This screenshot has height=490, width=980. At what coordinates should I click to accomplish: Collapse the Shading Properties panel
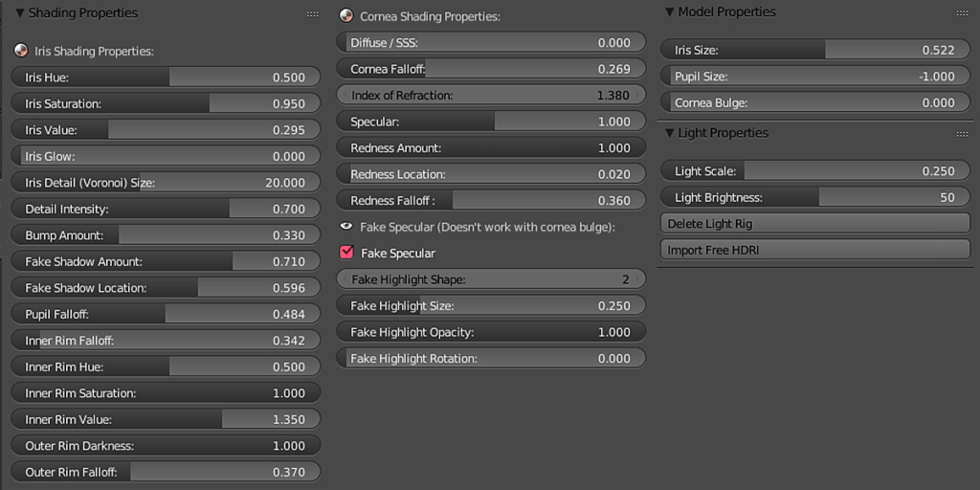[20, 13]
